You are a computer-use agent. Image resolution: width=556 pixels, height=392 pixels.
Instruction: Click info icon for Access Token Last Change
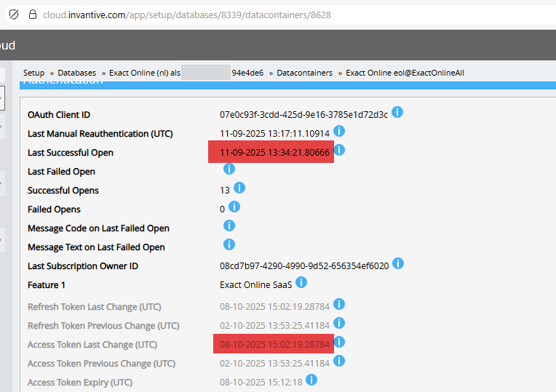pos(339,343)
